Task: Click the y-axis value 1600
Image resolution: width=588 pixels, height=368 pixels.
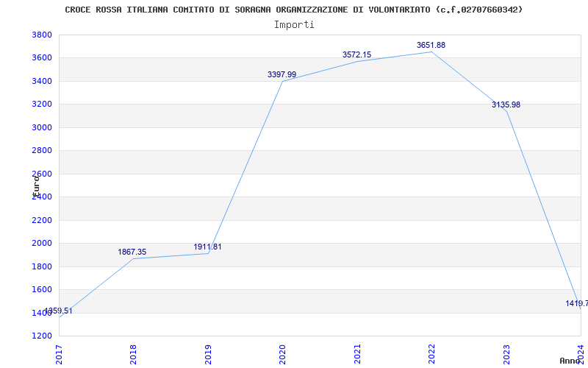Action: (42, 289)
